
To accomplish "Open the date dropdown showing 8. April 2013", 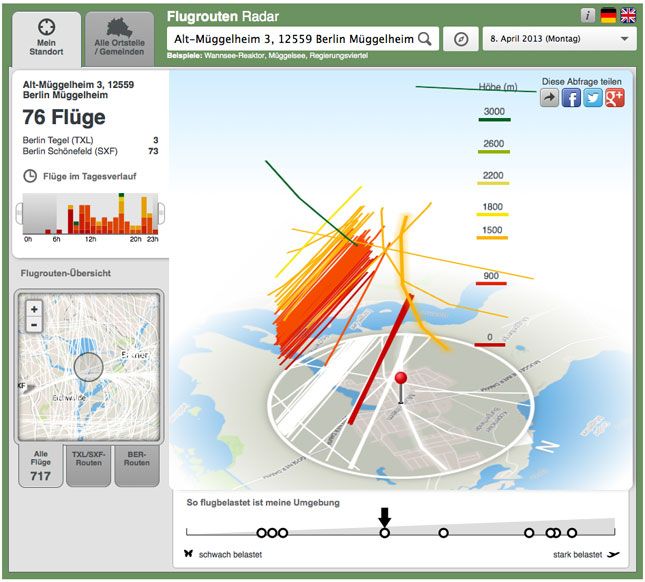I will [559, 38].
